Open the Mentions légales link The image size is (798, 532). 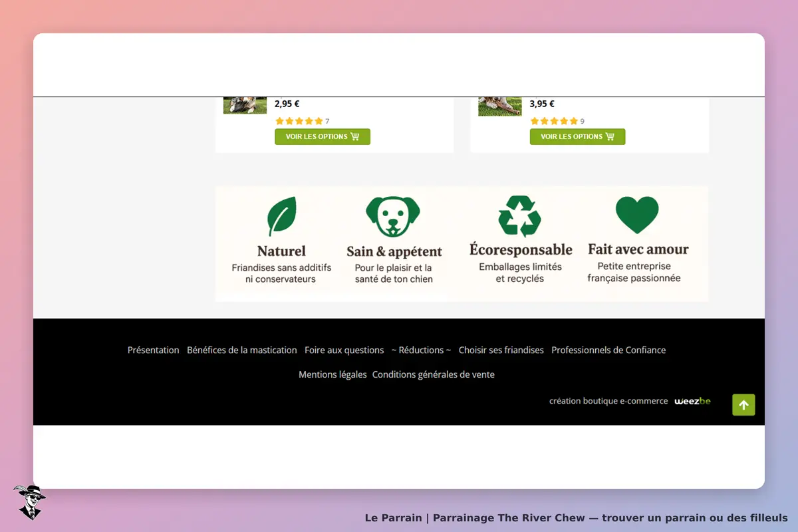pos(332,374)
